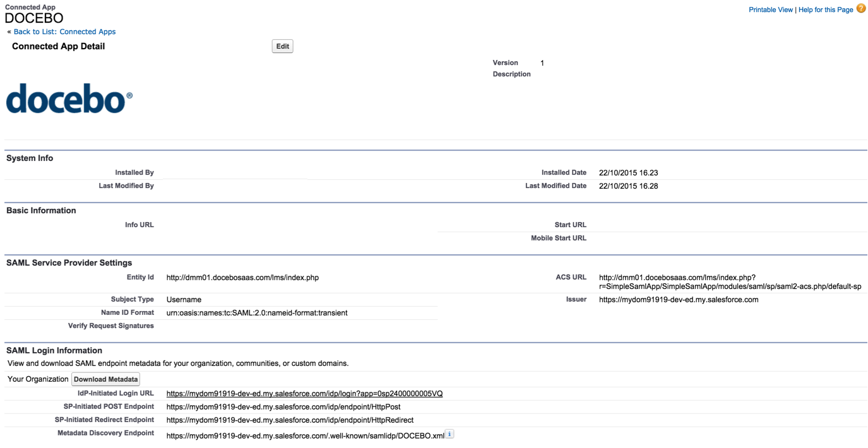Click the Issuer salesforce URL value
This screenshot has height=448, width=868.
point(679,300)
